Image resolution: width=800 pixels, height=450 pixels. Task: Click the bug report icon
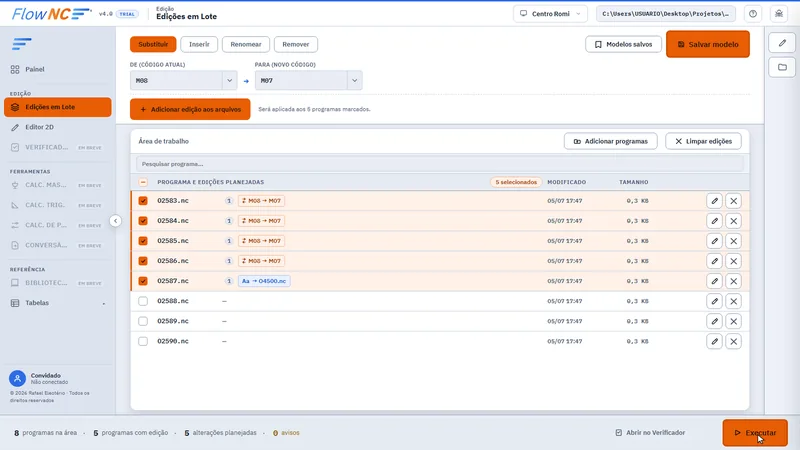coord(779,14)
